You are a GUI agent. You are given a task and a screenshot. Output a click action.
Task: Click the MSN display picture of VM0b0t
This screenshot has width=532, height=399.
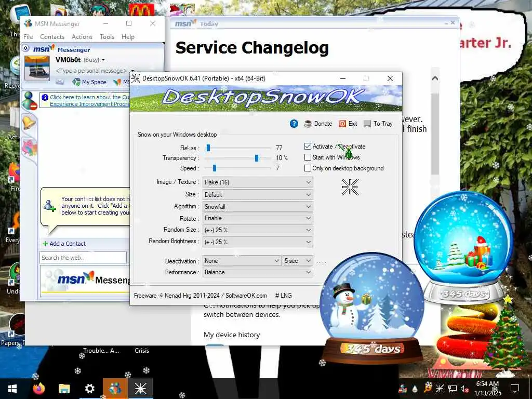pos(37,68)
